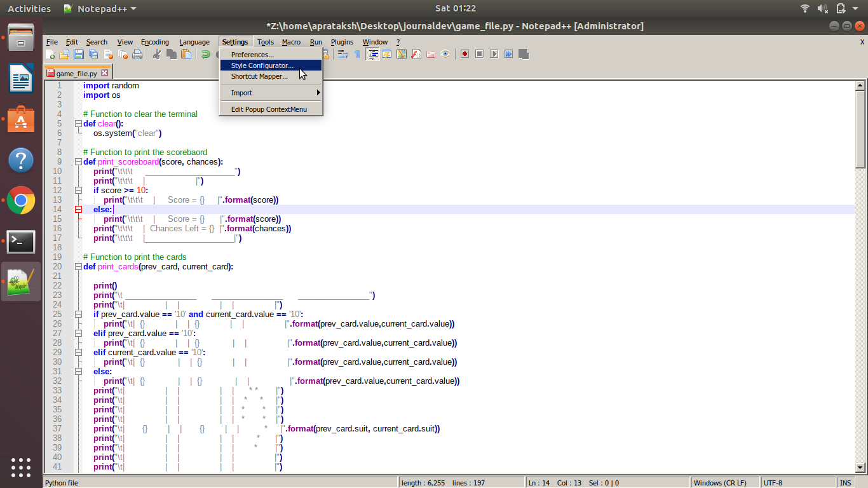Open Terminal from the Ubuntu dock
The height and width of the screenshot is (488, 868).
pyautogui.click(x=20, y=241)
